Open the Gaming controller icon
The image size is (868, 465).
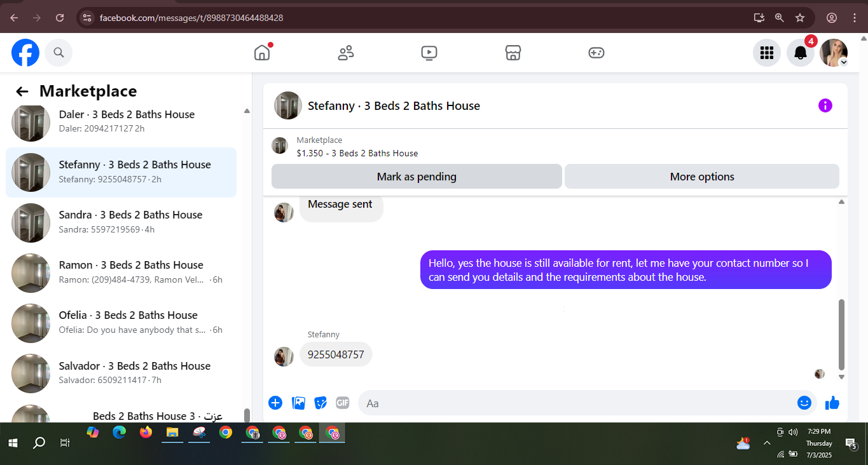click(596, 53)
